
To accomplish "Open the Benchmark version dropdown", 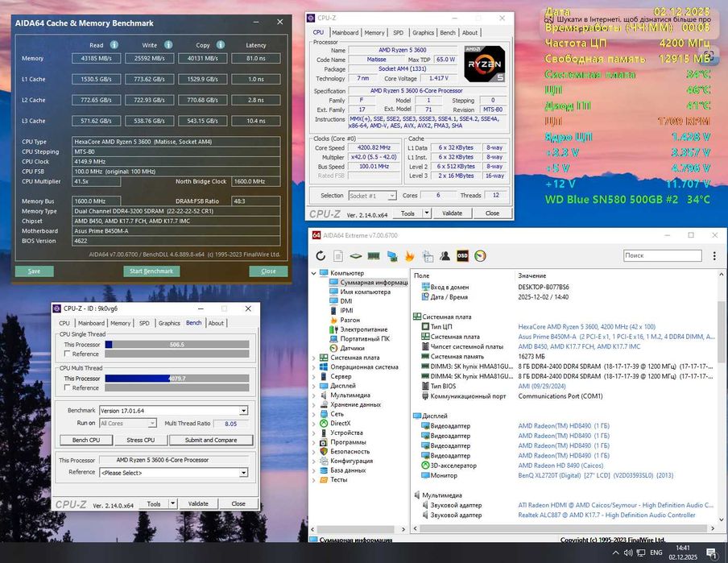I will tap(243, 411).
